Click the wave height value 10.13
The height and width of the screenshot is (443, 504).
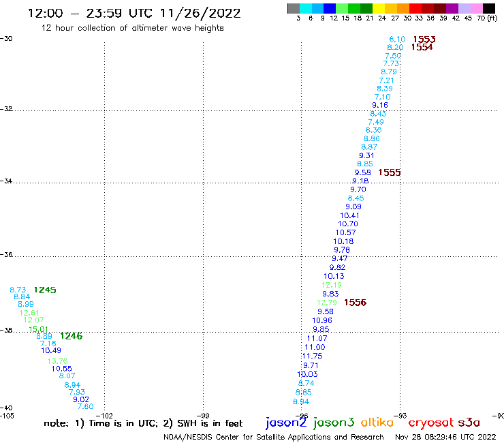[x=334, y=276]
